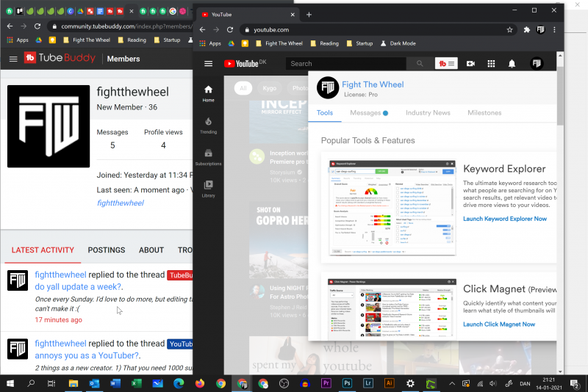This screenshot has width=588, height=392.
Task: Bookmark this page with the star icon
Action: pyautogui.click(x=509, y=29)
